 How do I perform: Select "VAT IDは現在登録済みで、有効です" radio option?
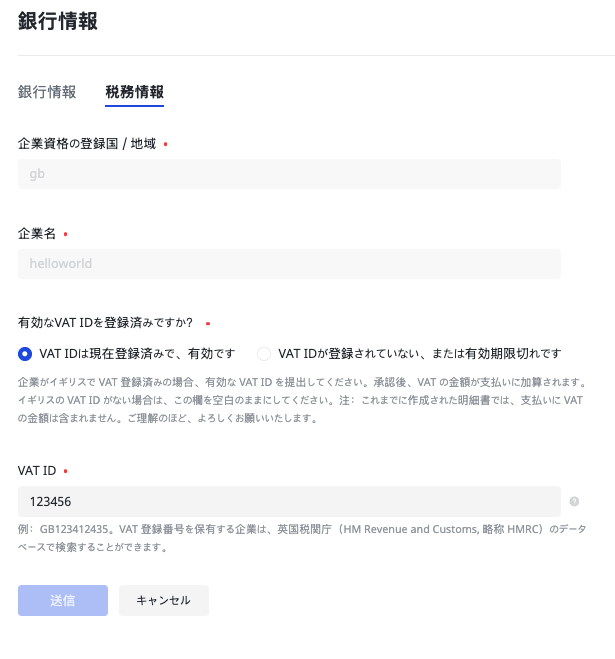[26, 353]
